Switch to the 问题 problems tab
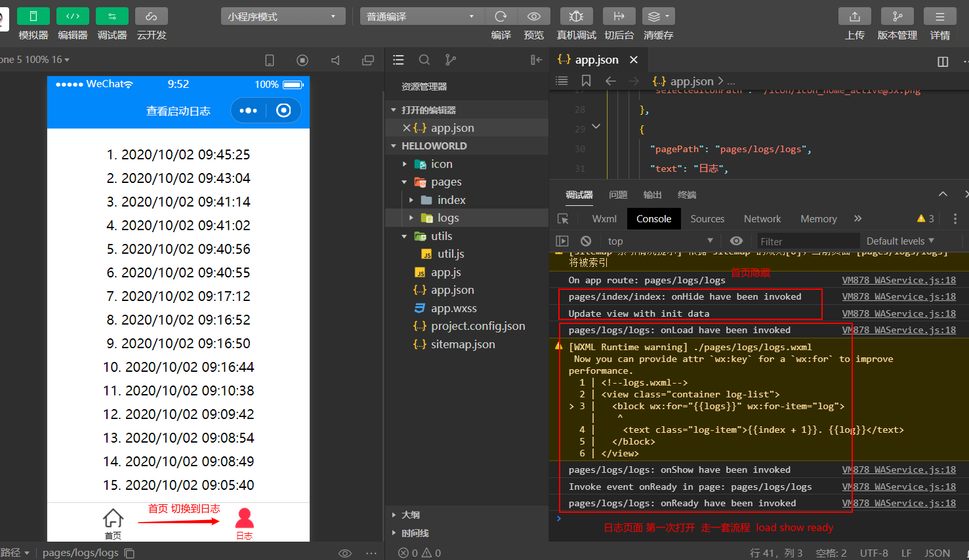This screenshot has width=969, height=560. click(618, 195)
